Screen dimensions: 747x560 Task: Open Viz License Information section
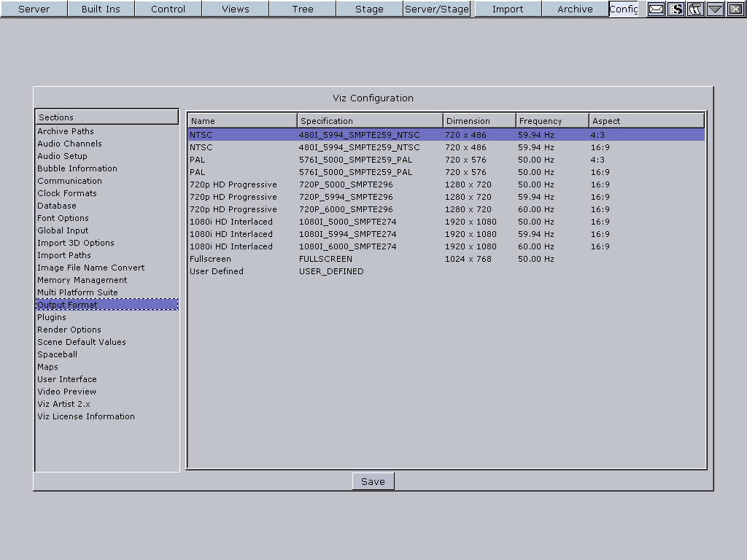tap(85, 416)
